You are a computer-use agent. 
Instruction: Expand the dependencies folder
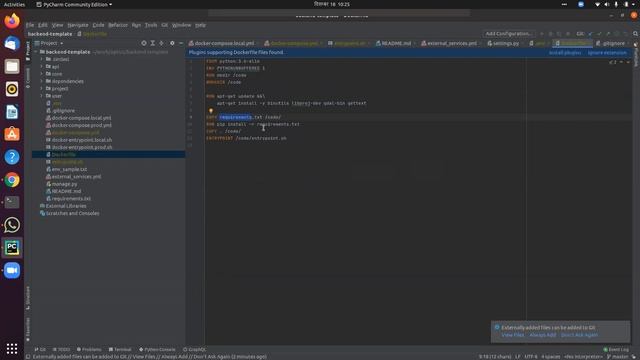point(42,81)
